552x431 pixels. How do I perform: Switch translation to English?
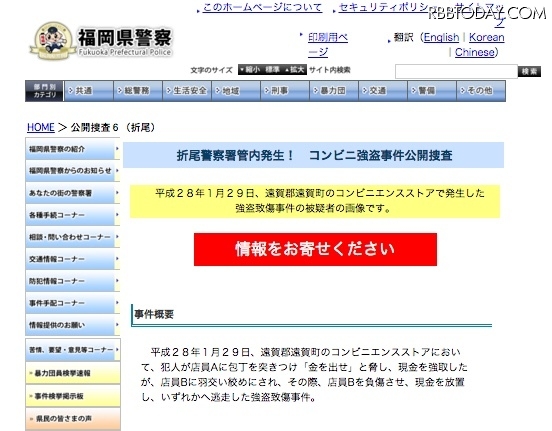pyautogui.click(x=441, y=37)
